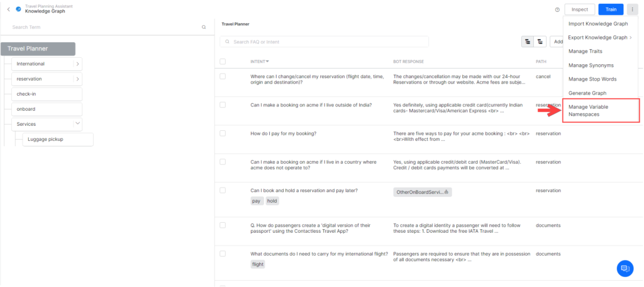Click the blue Train button
Screen dimensions: 644x287
pos(611,9)
